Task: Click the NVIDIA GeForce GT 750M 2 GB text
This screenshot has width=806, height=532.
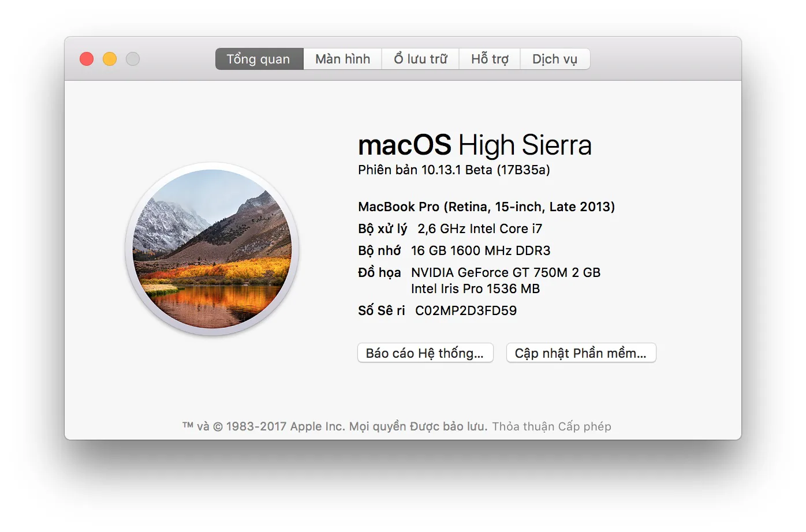Action: click(506, 272)
